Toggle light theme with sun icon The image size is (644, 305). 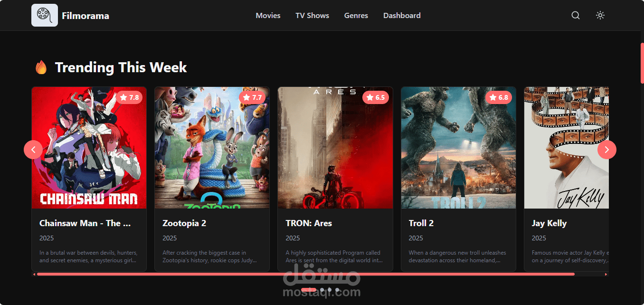[x=600, y=15]
